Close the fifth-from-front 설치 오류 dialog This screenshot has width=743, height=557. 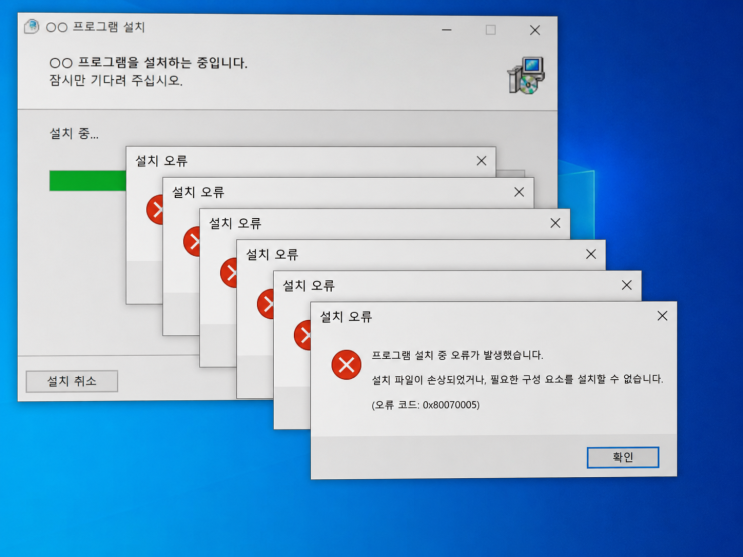[x=519, y=192]
